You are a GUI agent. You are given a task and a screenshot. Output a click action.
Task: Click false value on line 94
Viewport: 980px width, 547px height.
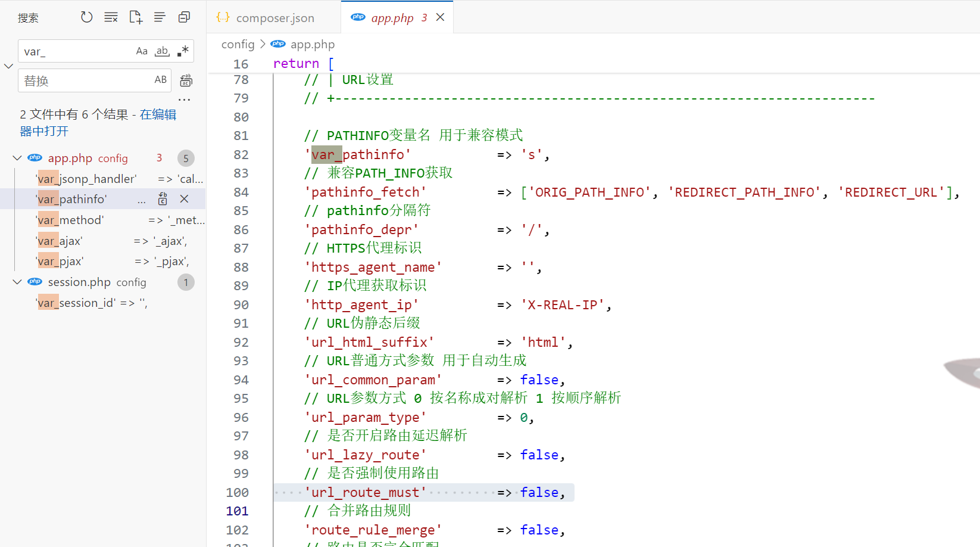tap(539, 380)
